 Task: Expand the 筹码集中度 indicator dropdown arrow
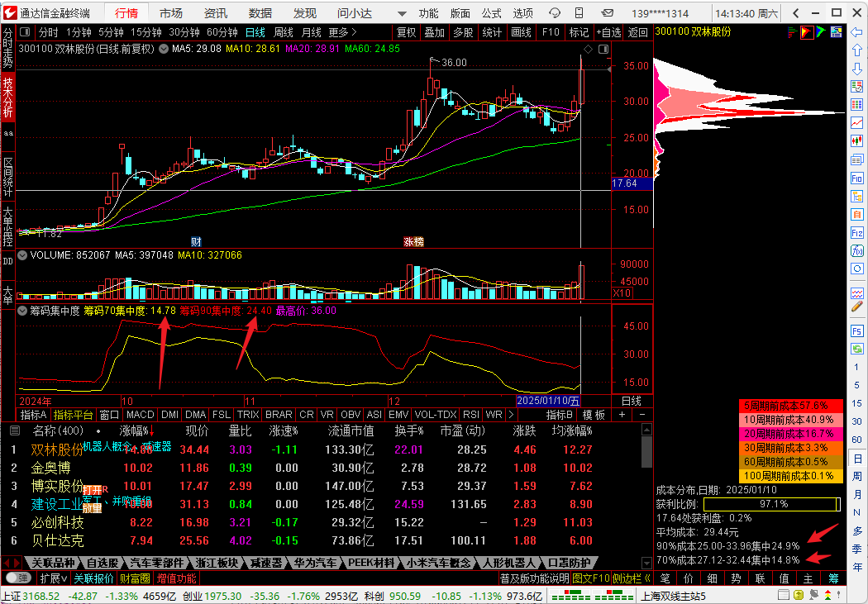tap(22, 311)
